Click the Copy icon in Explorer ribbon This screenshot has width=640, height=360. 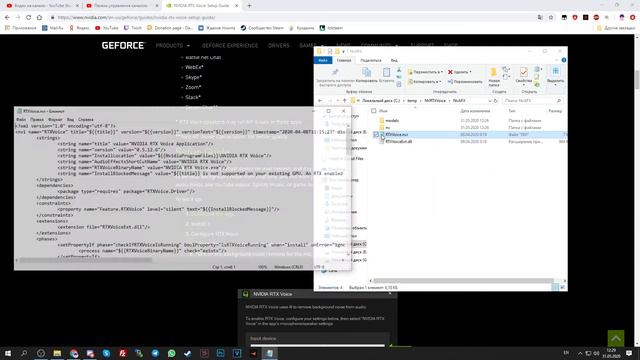[367, 73]
